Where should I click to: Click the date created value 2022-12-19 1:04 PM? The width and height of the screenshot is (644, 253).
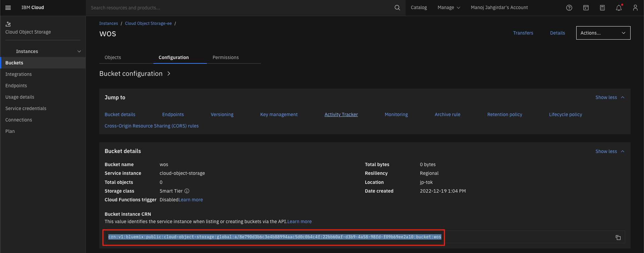click(x=443, y=191)
